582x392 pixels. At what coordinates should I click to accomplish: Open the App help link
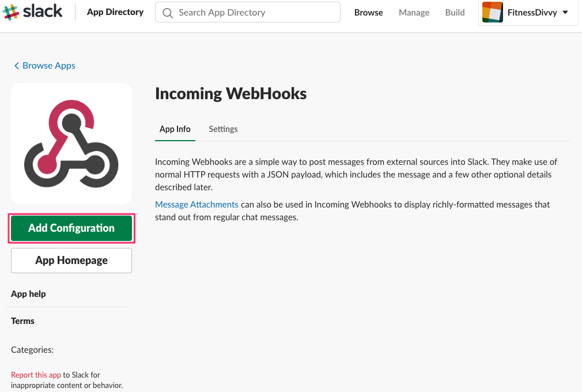pyautogui.click(x=28, y=293)
